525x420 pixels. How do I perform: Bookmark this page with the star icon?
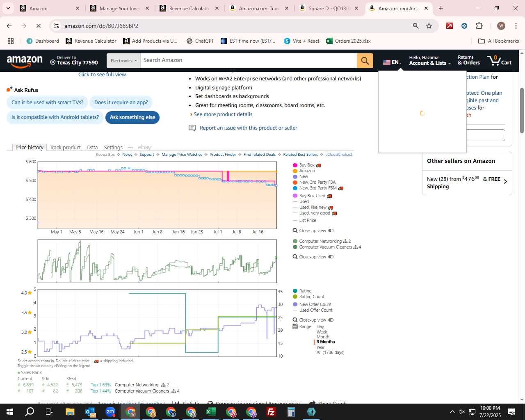(x=429, y=26)
